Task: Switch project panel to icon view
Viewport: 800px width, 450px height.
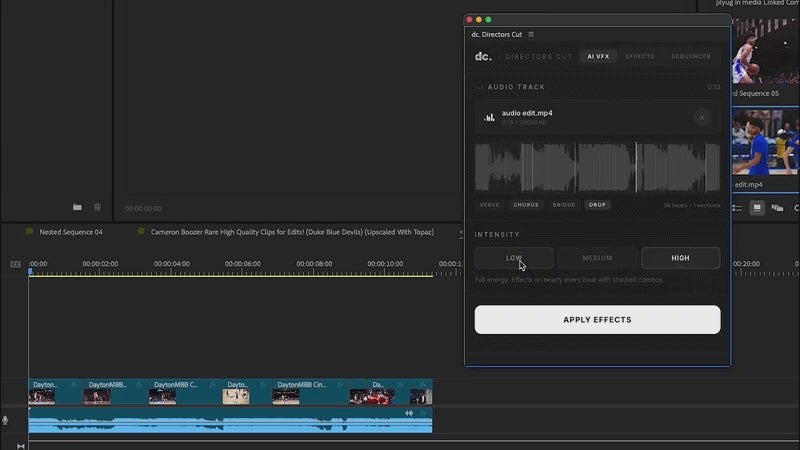Action: pyautogui.click(x=758, y=207)
